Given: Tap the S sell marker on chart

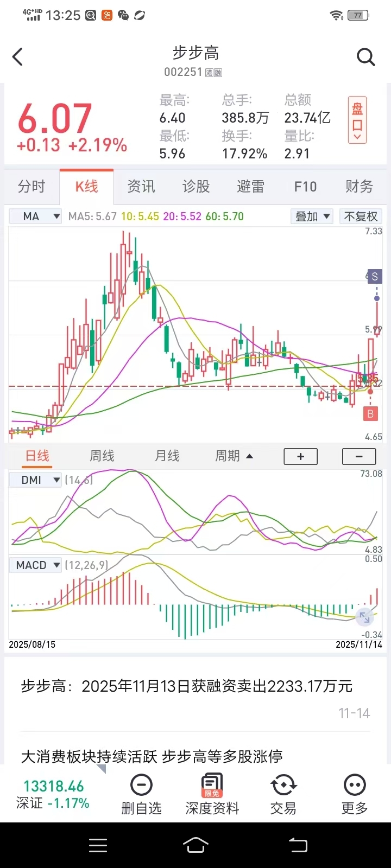Looking at the screenshot, I should (x=374, y=276).
